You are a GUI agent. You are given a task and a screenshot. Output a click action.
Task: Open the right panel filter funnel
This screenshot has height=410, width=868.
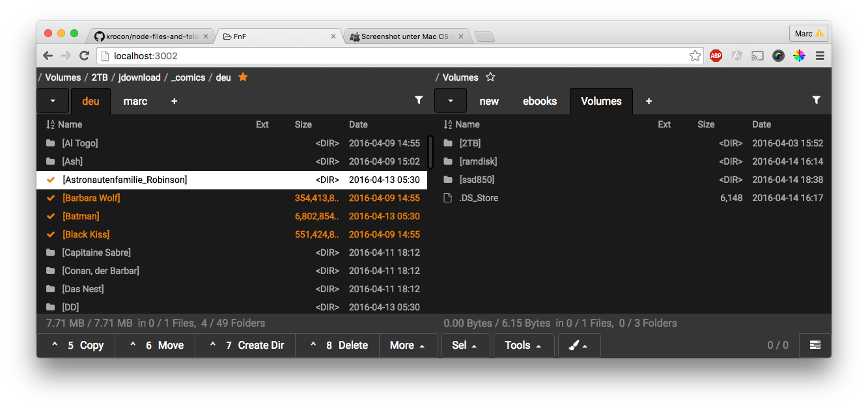[816, 100]
